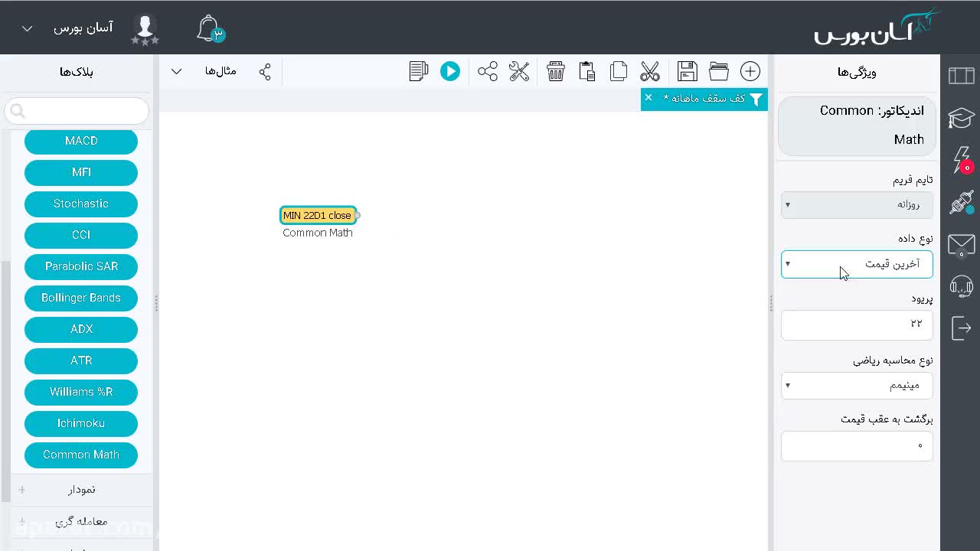Save using the floppy disk icon
The image size is (980, 551).
click(x=688, y=71)
